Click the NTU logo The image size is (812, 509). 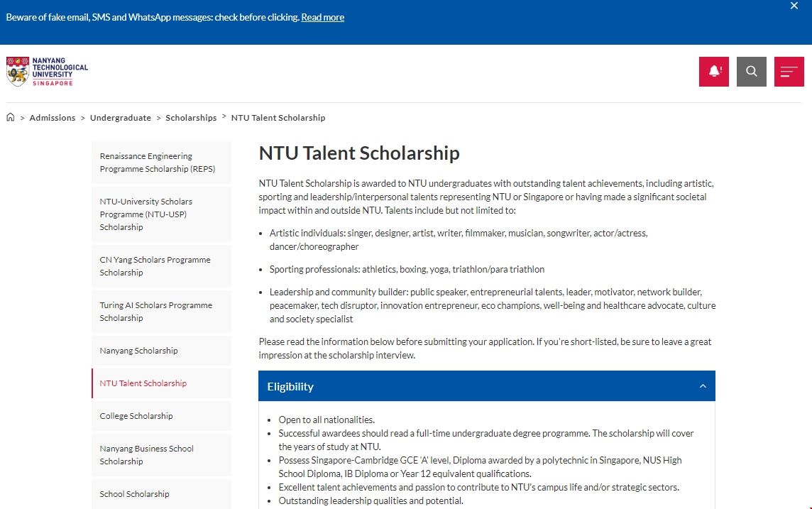point(47,72)
